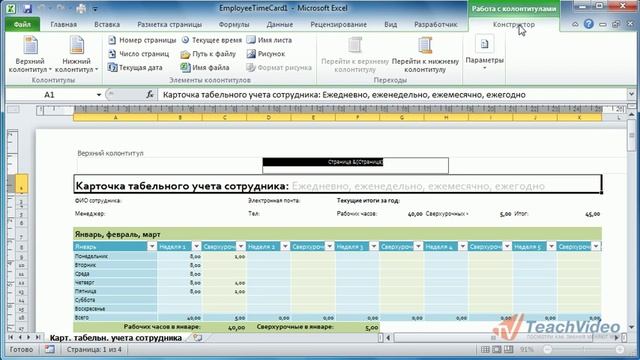640x360 pixels.
Task: Switch to the Рецензирование tab
Action: click(338, 24)
